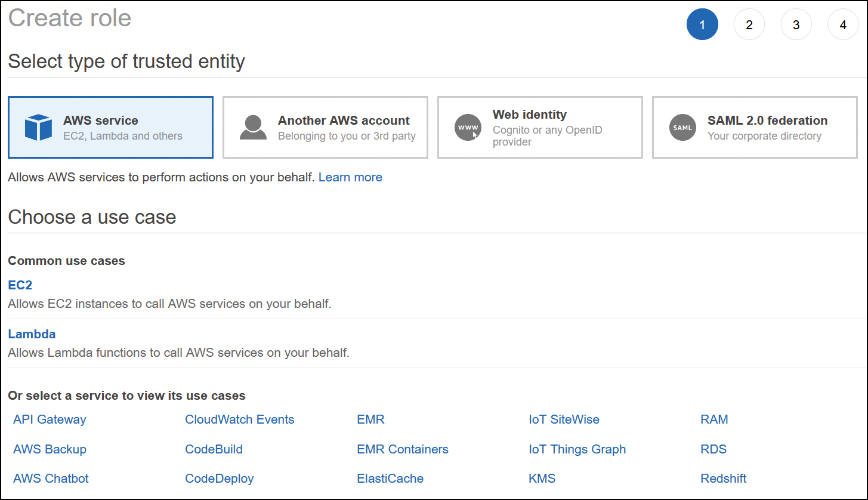The height and width of the screenshot is (500, 868).
Task: Select the Lambda use case
Action: coord(32,334)
